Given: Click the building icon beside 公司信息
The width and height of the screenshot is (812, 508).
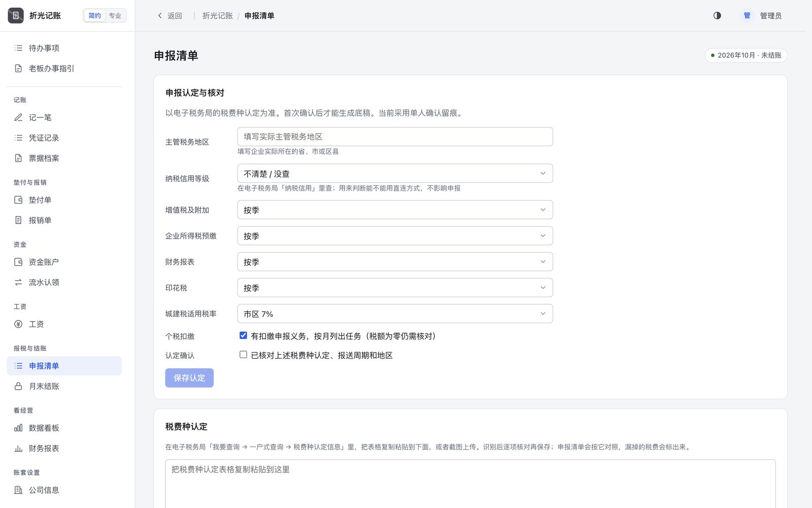Looking at the screenshot, I should [x=18, y=490].
